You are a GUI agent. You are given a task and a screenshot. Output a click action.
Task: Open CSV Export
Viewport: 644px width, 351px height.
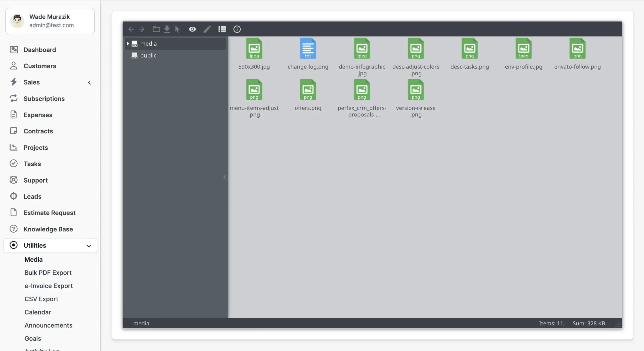[41, 299]
